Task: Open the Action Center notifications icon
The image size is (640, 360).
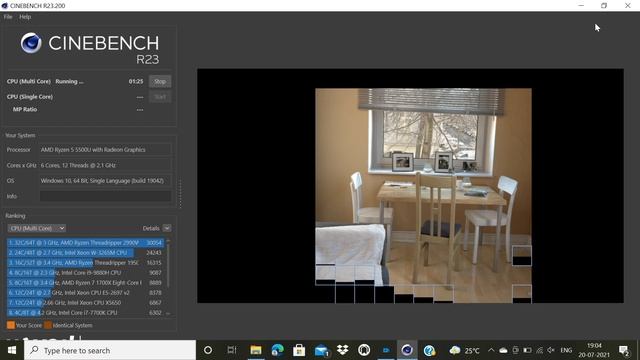Action: (x=624, y=350)
